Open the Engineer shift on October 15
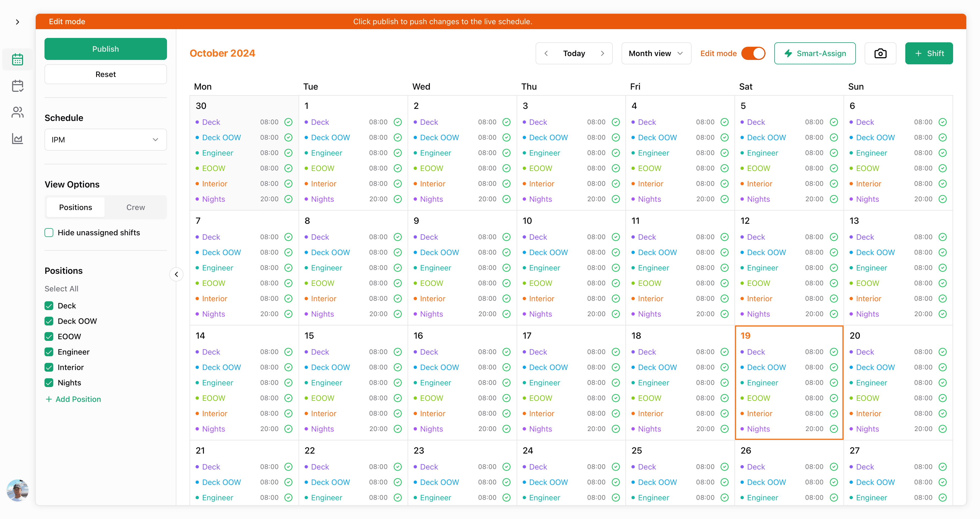This screenshot has height=519, width=980. click(353, 383)
